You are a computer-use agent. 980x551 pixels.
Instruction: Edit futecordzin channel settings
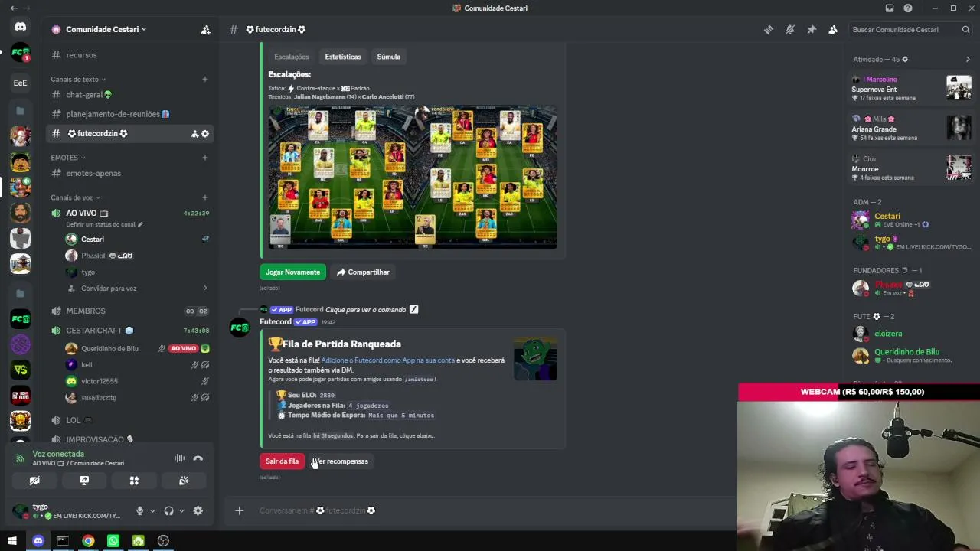coord(205,134)
